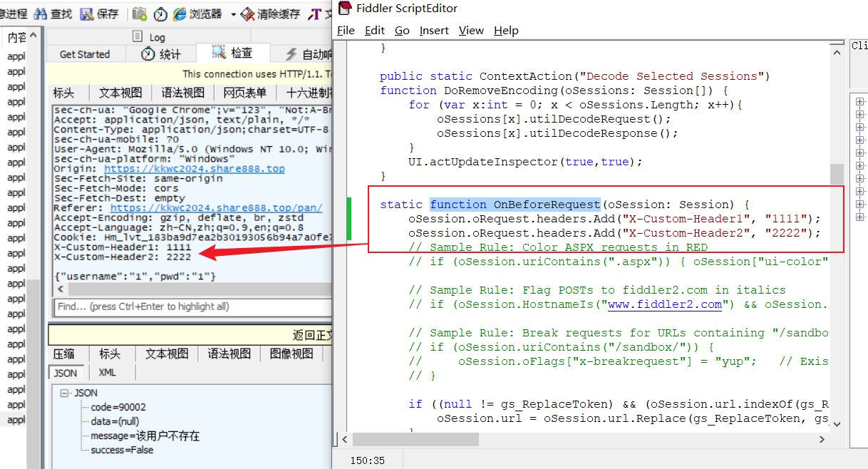Click the stopwatch timer icon in Fiddler toolbar
Viewport: 868px width, 469px height.
pos(161,14)
